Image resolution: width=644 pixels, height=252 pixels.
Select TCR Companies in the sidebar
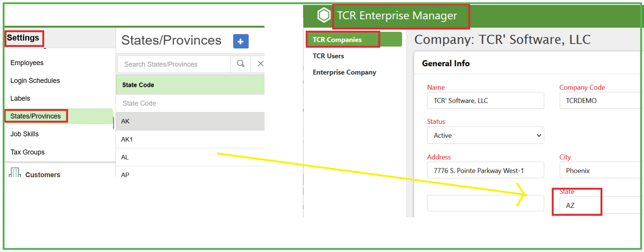[337, 40]
